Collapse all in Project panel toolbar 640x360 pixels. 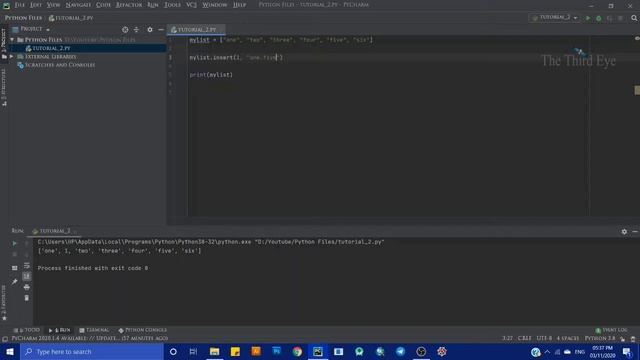(x=136, y=29)
